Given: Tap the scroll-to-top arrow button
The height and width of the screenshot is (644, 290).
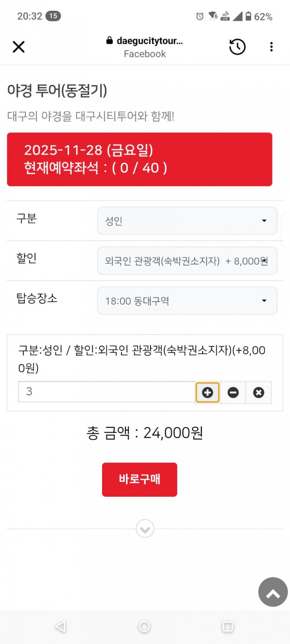Looking at the screenshot, I should tap(273, 592).
